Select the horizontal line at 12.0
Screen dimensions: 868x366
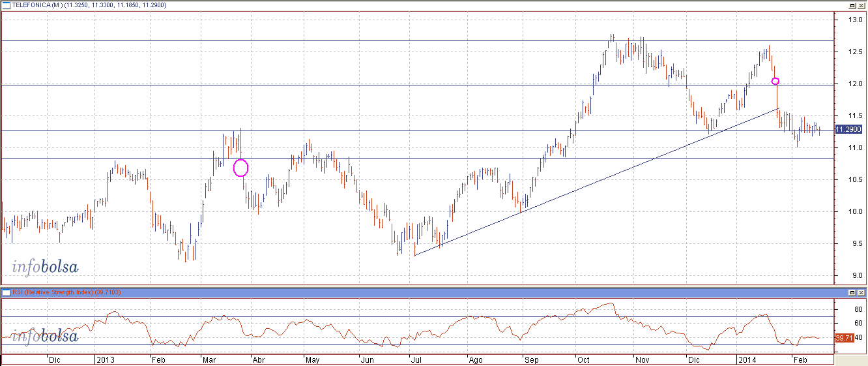417,85
